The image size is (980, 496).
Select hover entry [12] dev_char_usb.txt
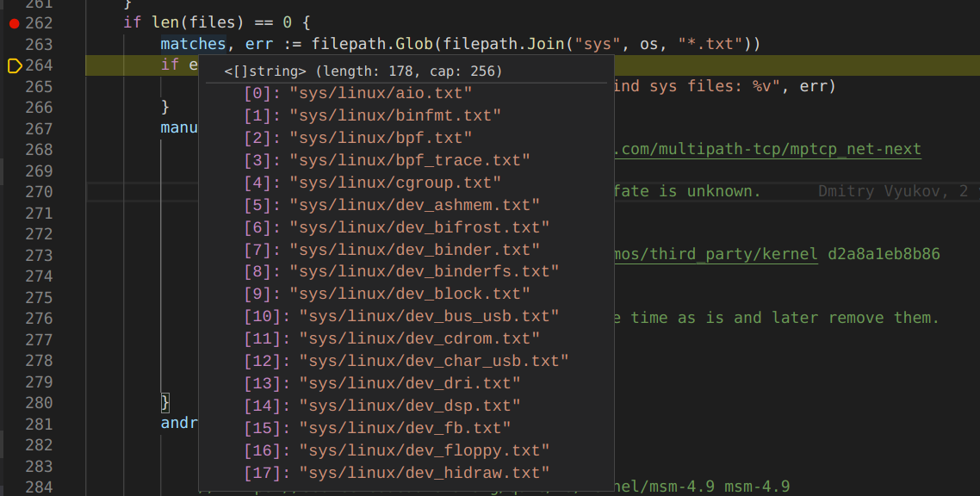click(x=433, y=362)
